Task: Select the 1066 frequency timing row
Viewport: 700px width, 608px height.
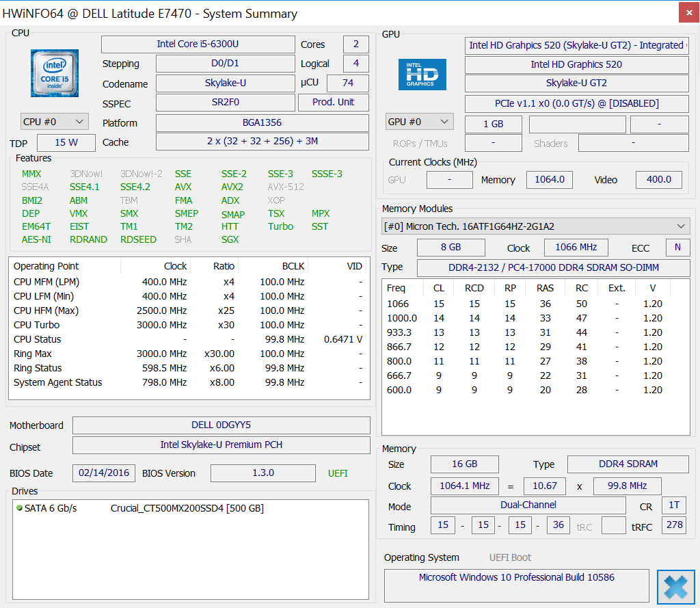Action: (x=535, y=304)
